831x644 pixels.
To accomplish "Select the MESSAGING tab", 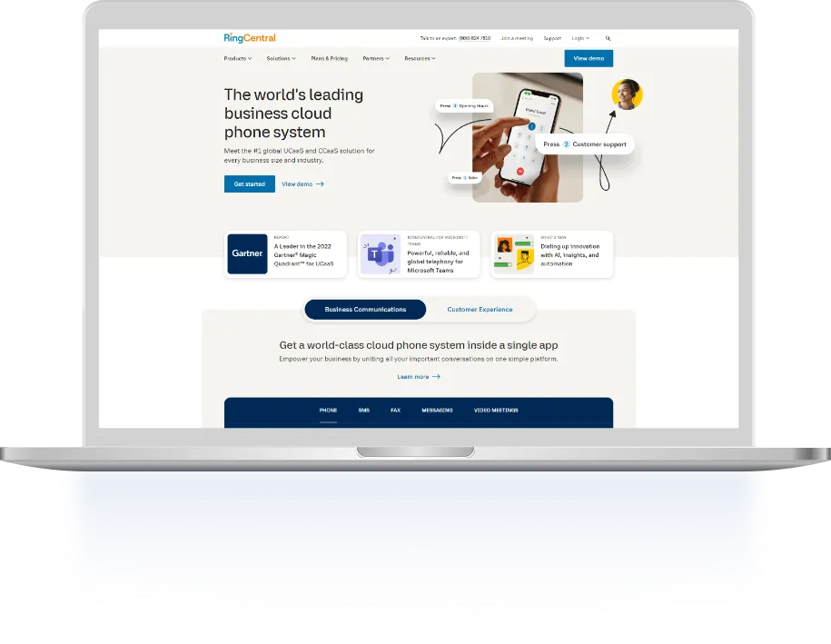I will point(437,411).
